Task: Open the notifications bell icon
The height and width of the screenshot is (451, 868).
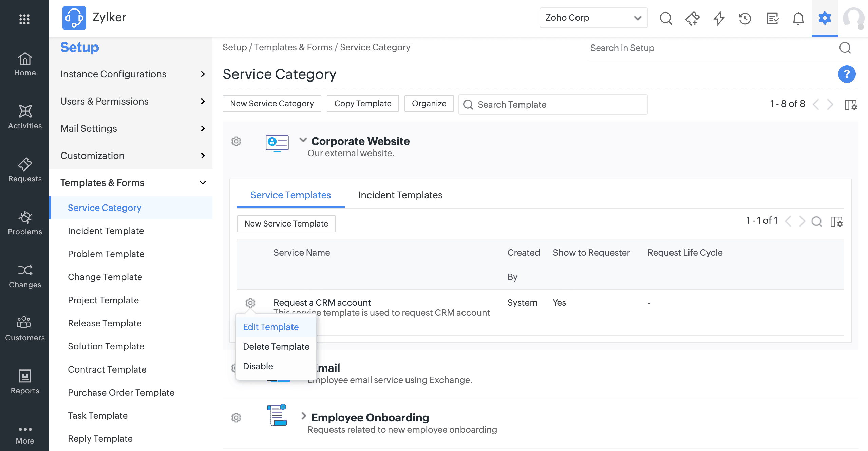Action: click(798, 18)
